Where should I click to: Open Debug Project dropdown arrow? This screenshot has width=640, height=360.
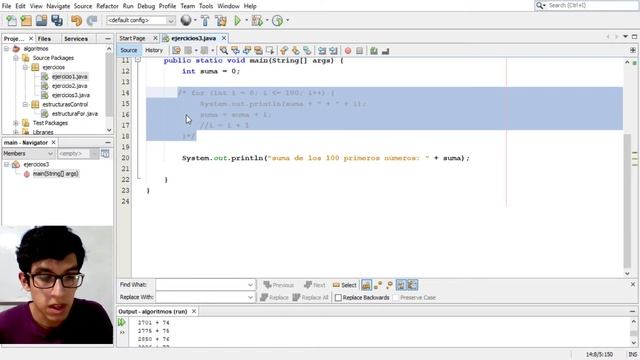pyautogui.click(x=267, y=20)
